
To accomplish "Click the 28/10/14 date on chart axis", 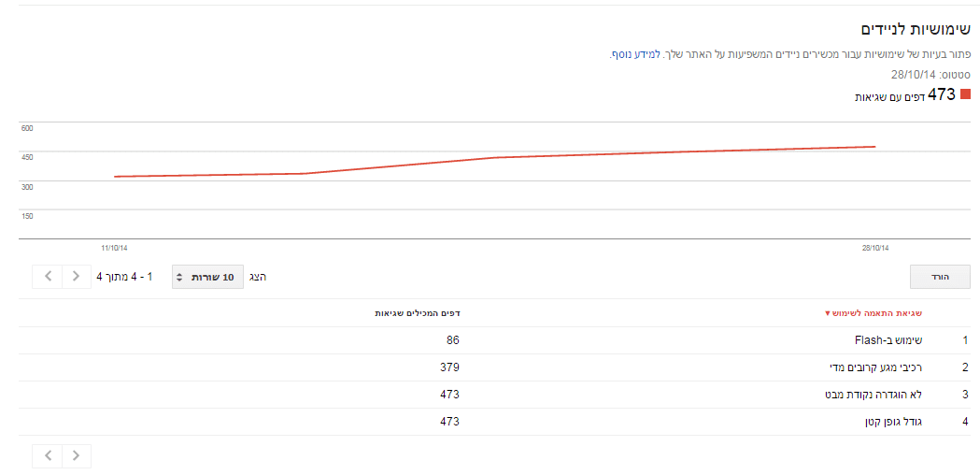I will (875, 248).
